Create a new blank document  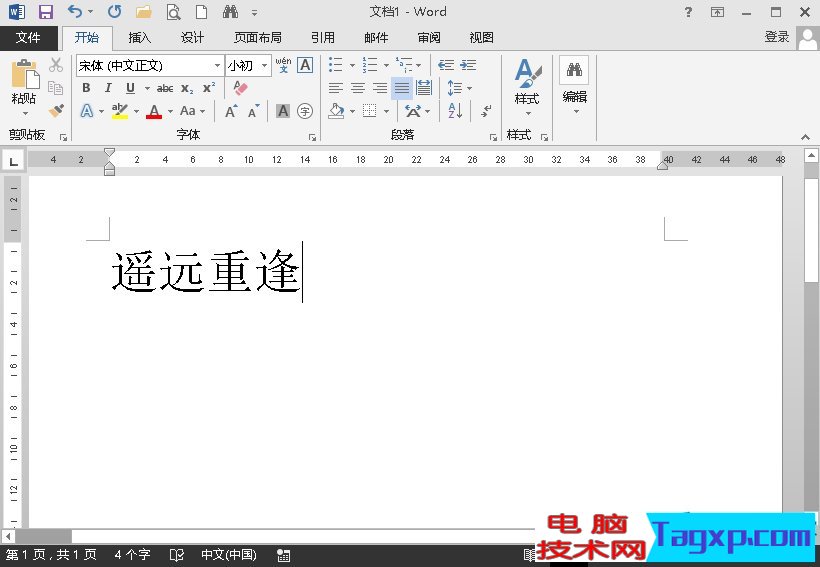[x=201, y=12]
